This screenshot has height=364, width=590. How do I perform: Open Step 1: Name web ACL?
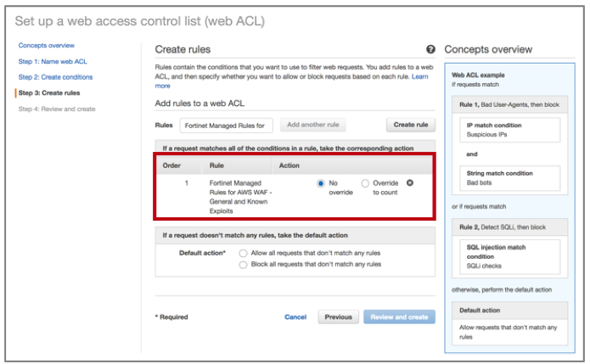coord(53,61)
